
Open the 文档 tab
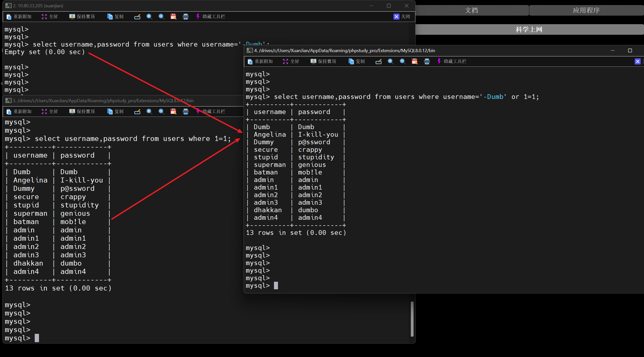[x=471, y=10]
